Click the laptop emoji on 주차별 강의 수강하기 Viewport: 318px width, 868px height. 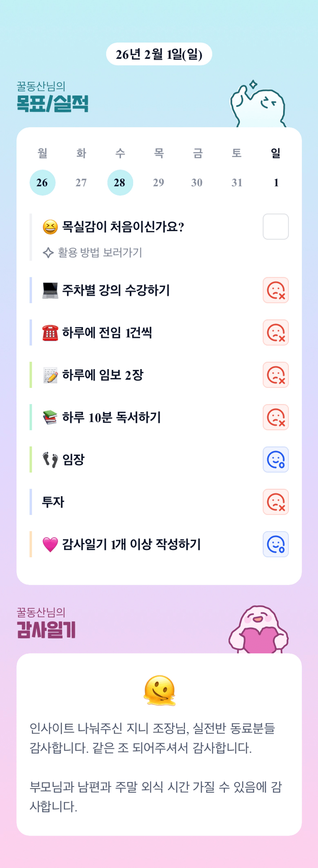point(50,290)
